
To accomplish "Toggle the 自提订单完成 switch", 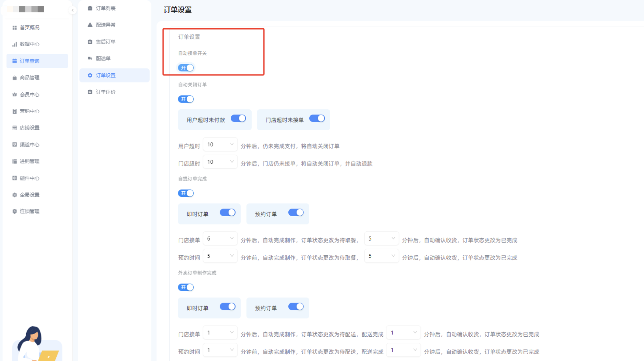I will tap(186, 193).
